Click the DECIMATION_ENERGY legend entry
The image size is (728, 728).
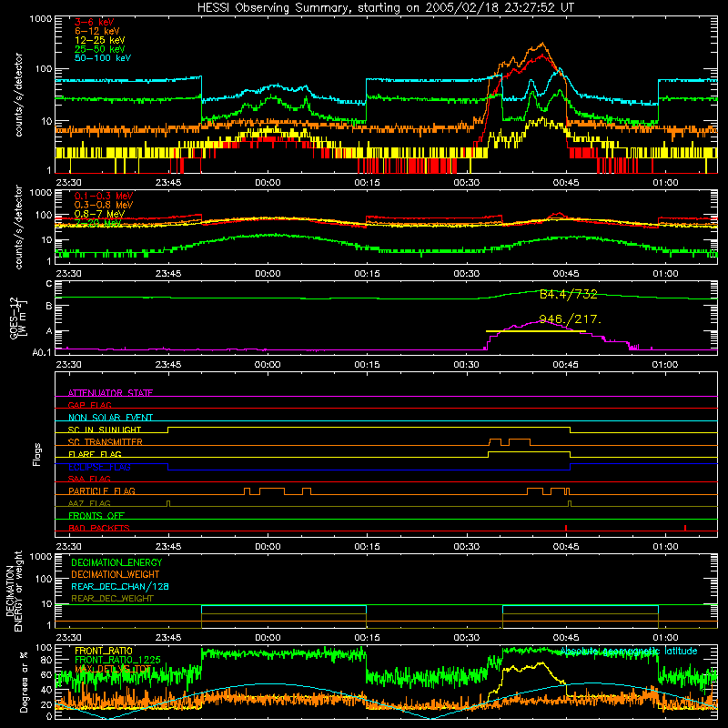click(x=116, y=562)
